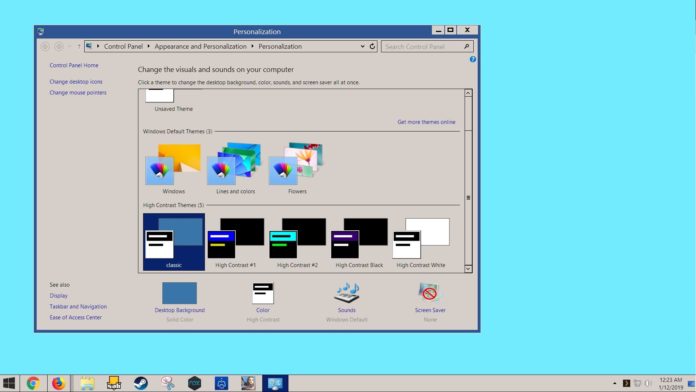Click the help question mark icon

pos(473,59)
